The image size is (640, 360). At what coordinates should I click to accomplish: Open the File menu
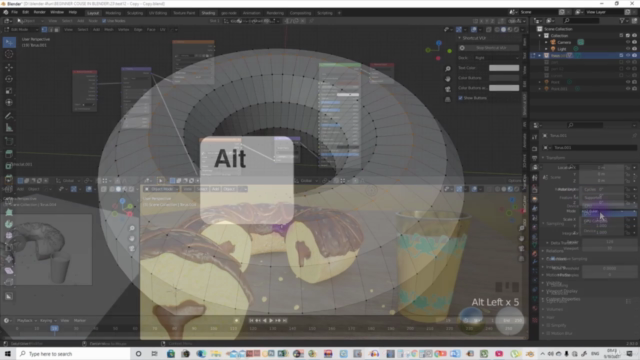(14, 13)
